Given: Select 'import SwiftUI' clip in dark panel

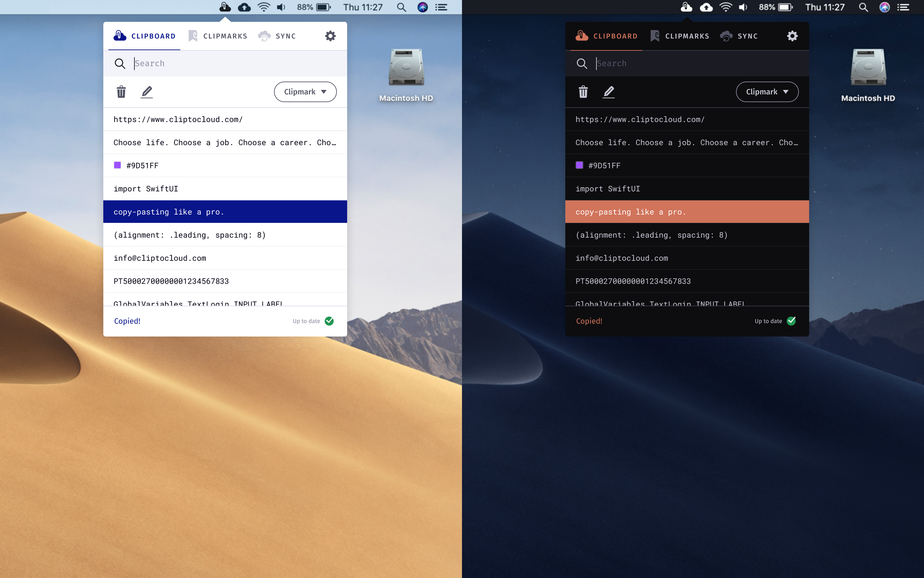Looking at the screenshot, I should pyautogui.click(x=687, y=189).
